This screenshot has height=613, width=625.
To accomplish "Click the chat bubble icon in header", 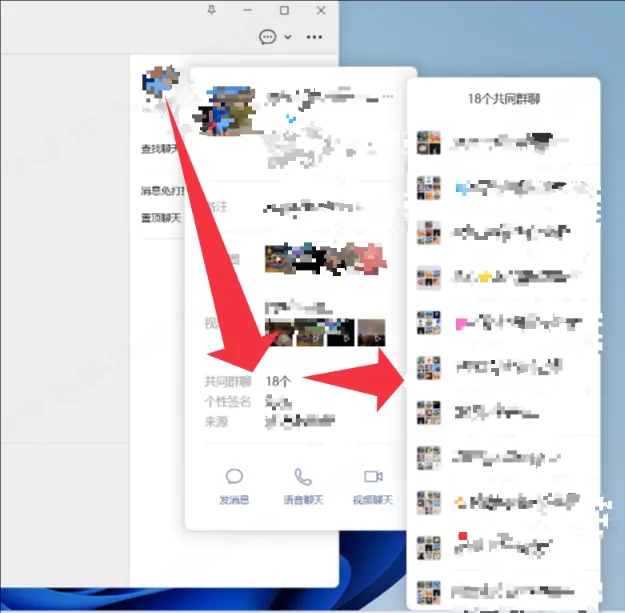I will [x=267, y=37].
